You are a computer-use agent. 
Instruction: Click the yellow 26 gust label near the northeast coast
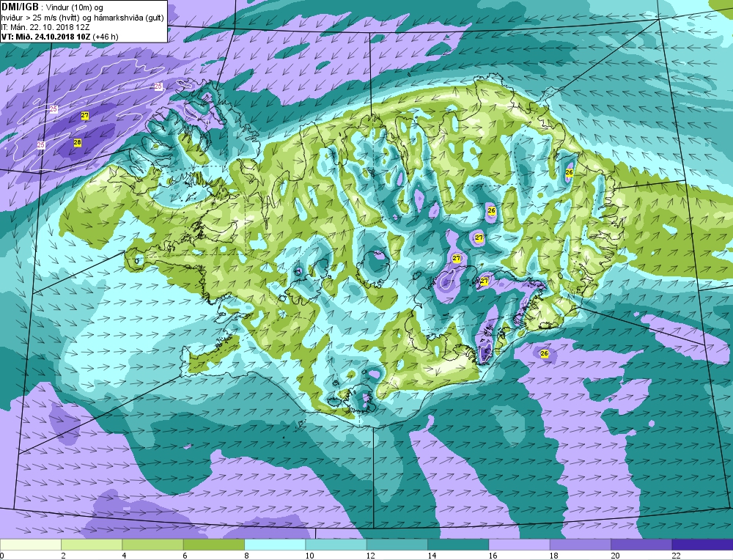click(569, 172)
